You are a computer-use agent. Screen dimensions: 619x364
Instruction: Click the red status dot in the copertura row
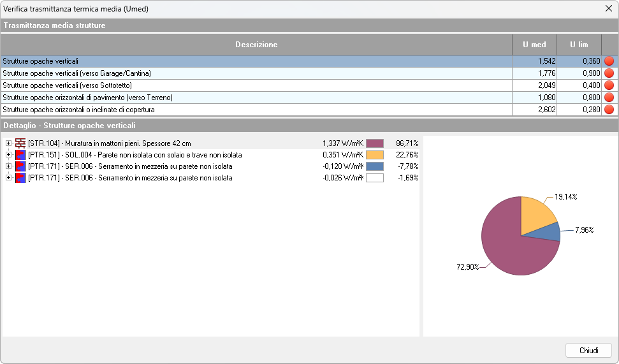[609, 110]
